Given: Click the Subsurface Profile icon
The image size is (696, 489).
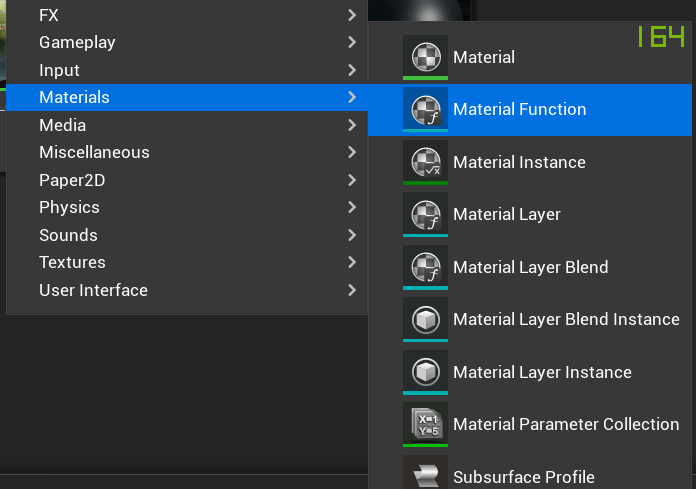Looking at the screenshot, I should 425,475.
